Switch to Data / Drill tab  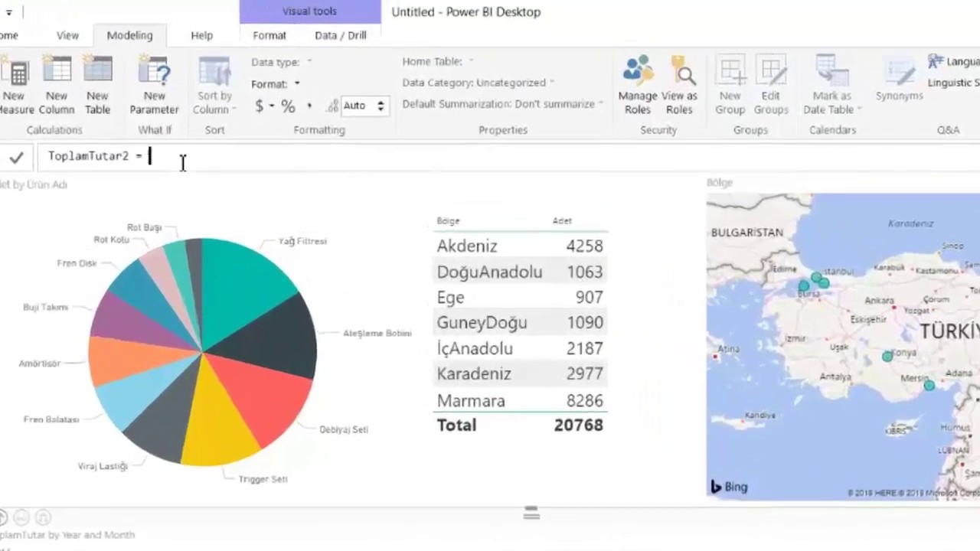click(341, 35)
